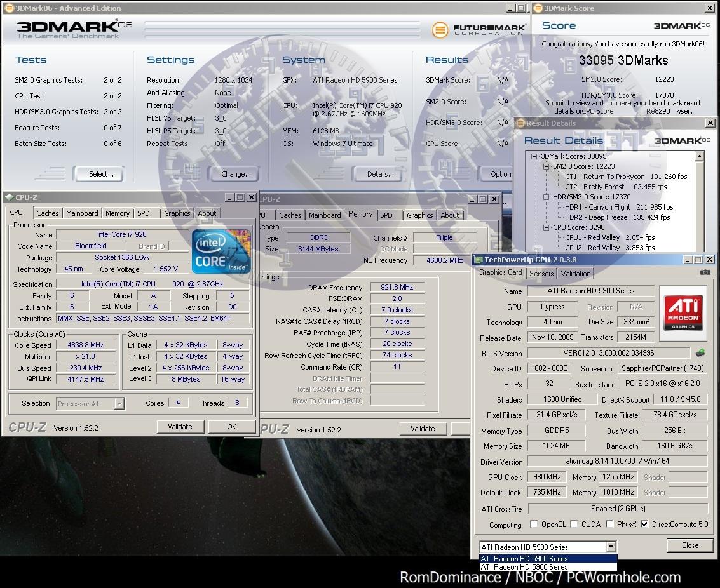Open SPD tab in left CPU-Z window
Viewport: 720px width, 588px height.
point(144,213)
